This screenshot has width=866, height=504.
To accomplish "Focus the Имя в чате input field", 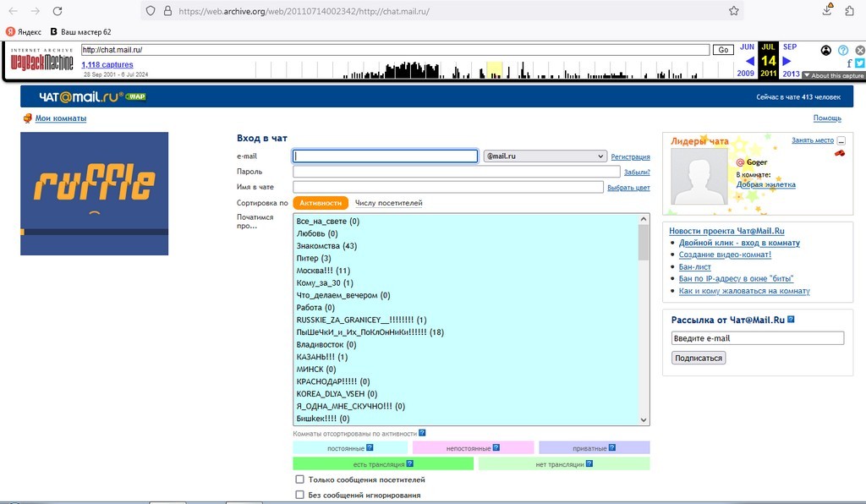I will point(448,187).
